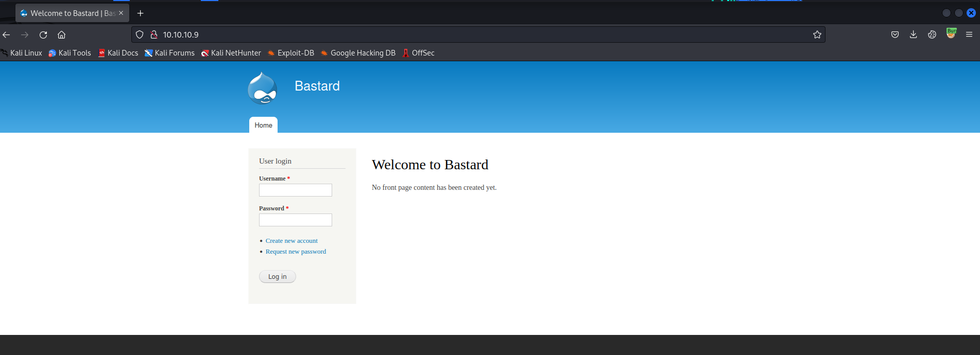Open the downloads panel
Screen dimensions: 980x355
(x=913, y=34)
